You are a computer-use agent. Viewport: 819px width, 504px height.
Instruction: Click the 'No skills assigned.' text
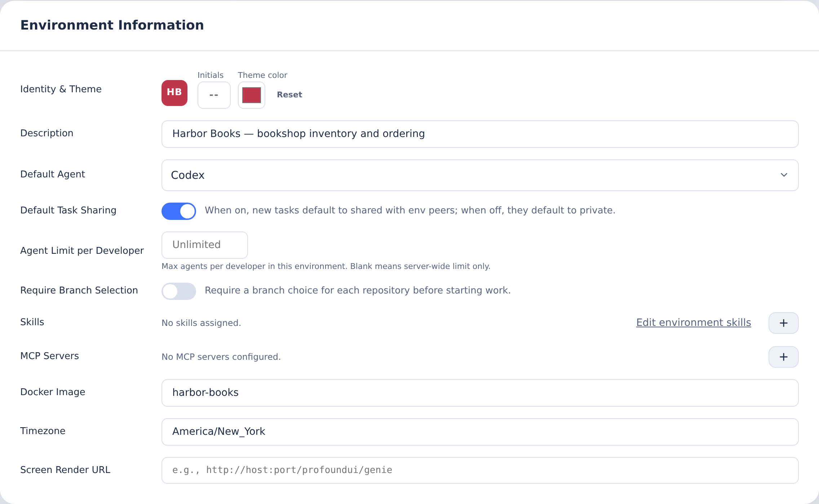point(201,323)
